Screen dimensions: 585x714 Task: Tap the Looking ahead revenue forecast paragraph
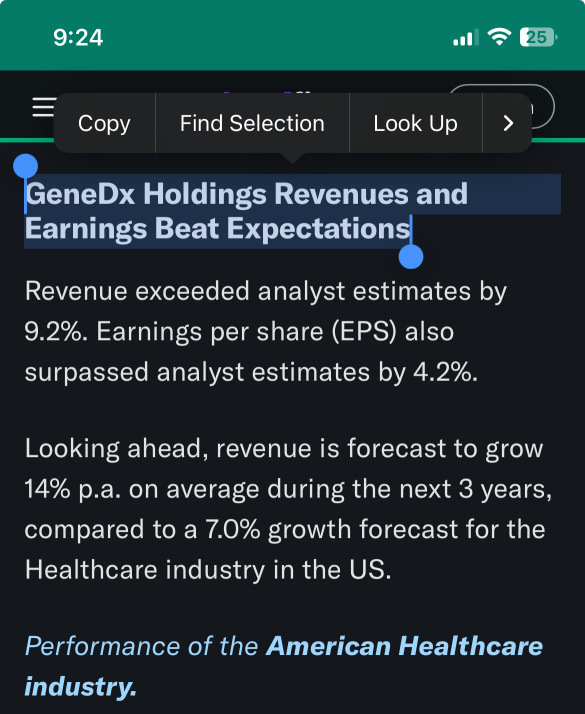tap(288, 509)
